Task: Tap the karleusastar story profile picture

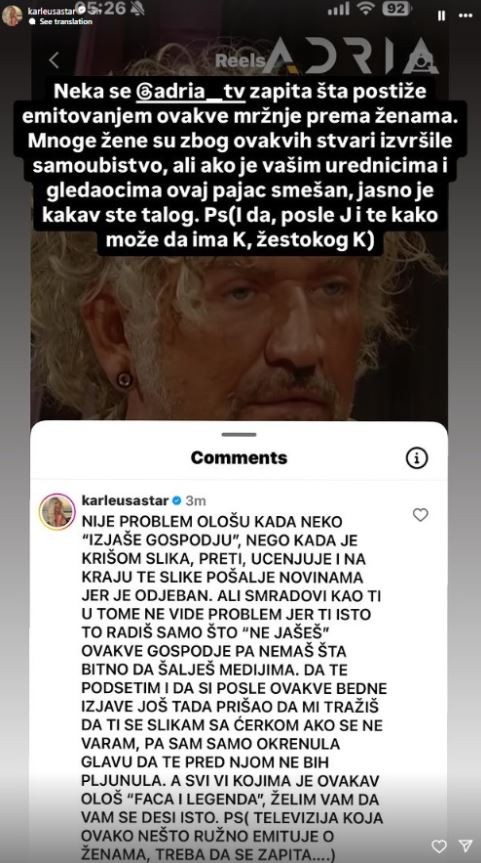Action: pyautogui.click(x=12, y=15)
